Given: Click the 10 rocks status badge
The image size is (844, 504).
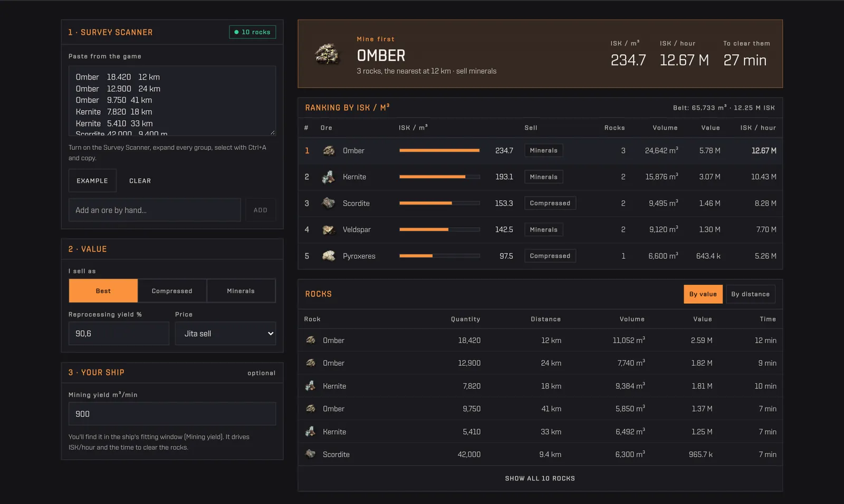Looking at the screenshot, I should click(x=253, y=32).
